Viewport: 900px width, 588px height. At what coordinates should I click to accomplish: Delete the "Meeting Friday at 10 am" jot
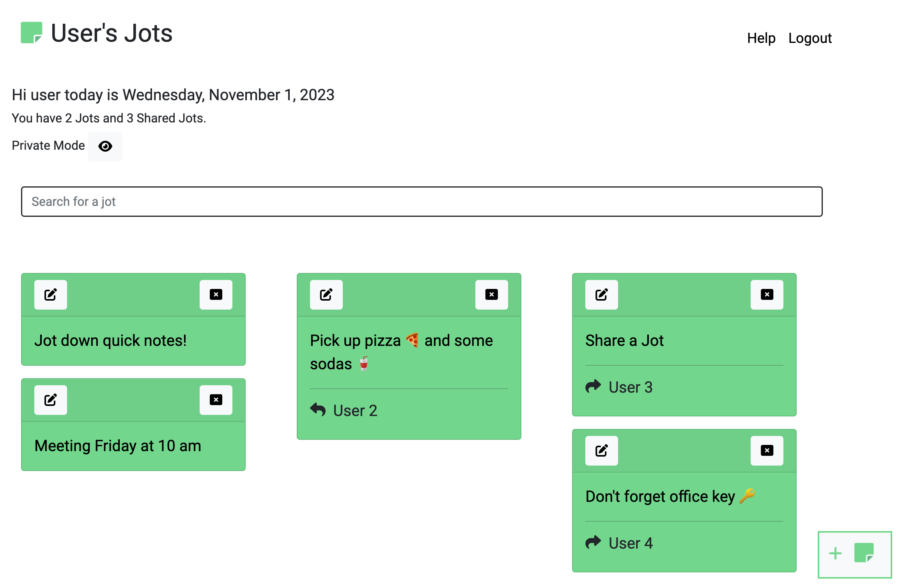pyautogui.click(x=216, y=400)
